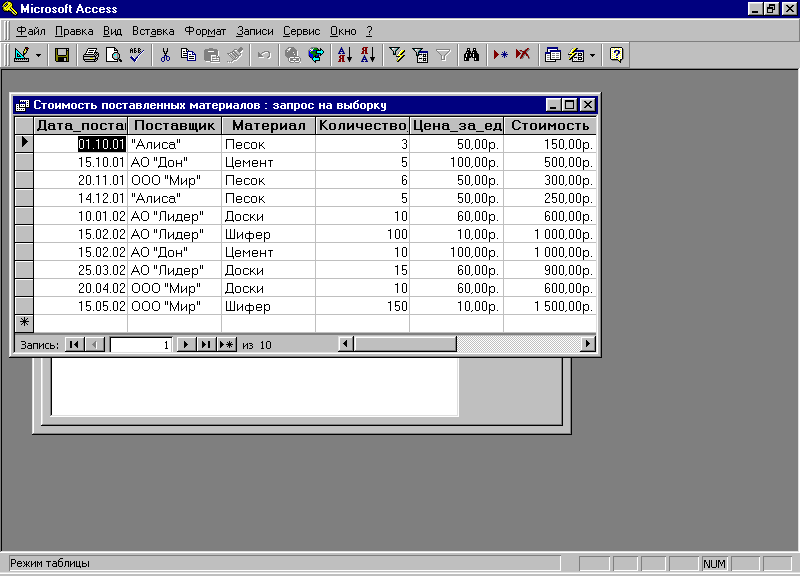Select the Цена_за_ед column header

coord(456,126)
